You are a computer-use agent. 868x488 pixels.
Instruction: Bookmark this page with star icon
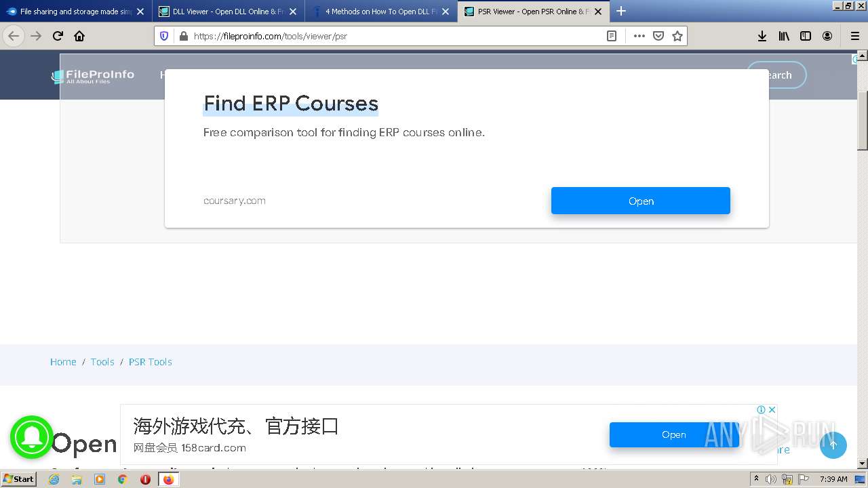click(x=677, y=36)
